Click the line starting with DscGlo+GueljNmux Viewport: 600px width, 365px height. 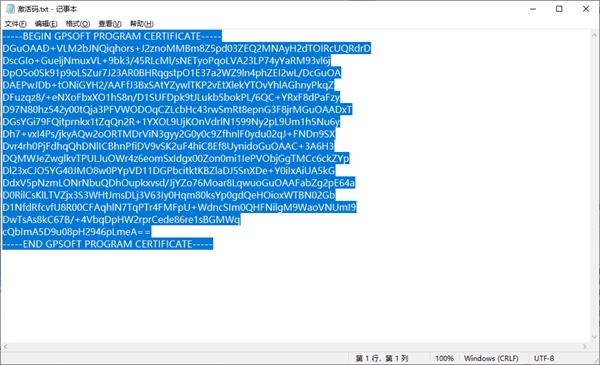[x=166, y=61]
